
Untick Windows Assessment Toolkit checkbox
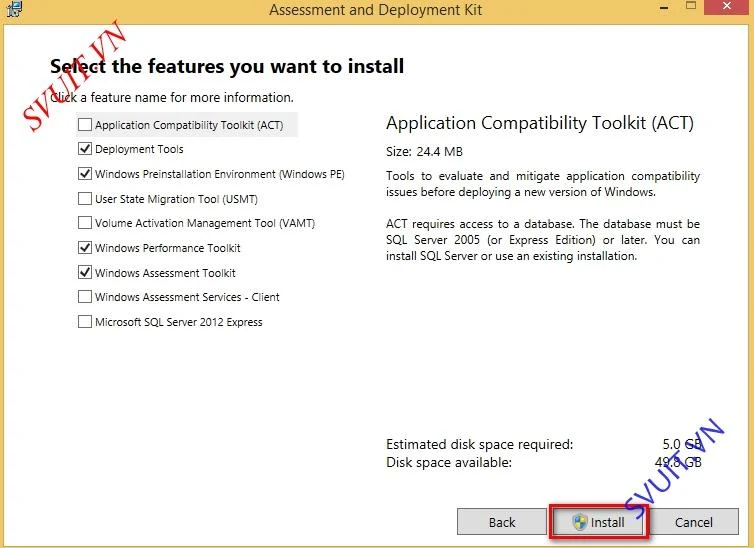pos(85,273)
